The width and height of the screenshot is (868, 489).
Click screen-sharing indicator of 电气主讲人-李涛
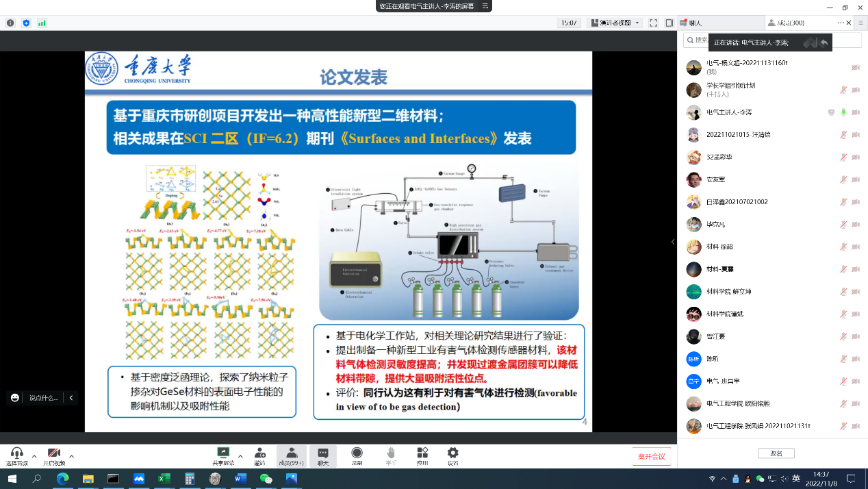point(832,112)
